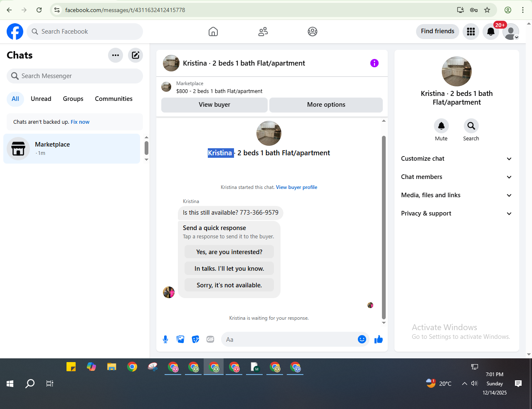Open the Windows notification center icon

(518, 383)
